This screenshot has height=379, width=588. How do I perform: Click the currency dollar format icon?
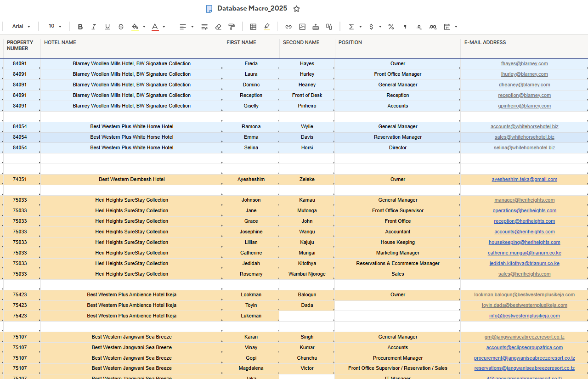pos(371,27)
